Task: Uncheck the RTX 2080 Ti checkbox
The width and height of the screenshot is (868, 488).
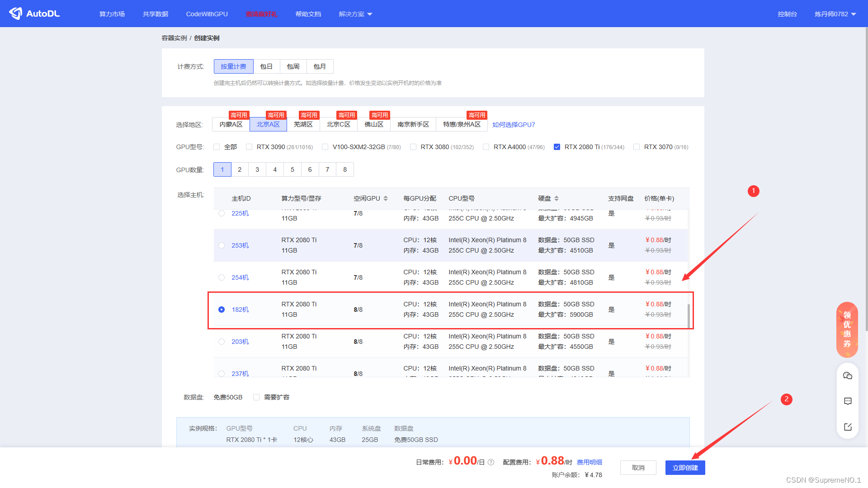Action: (x=557, y=147)
